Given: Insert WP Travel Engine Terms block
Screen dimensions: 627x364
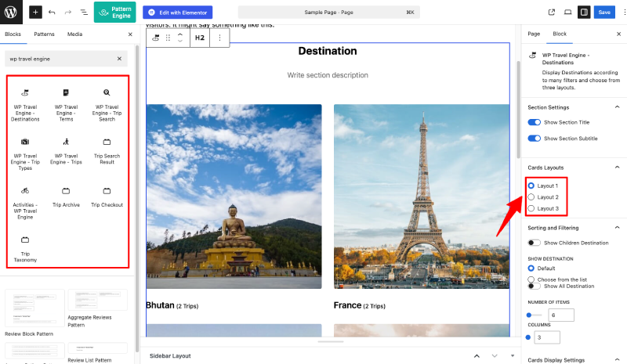Looking at the screenshot, I should coord(66,106).
